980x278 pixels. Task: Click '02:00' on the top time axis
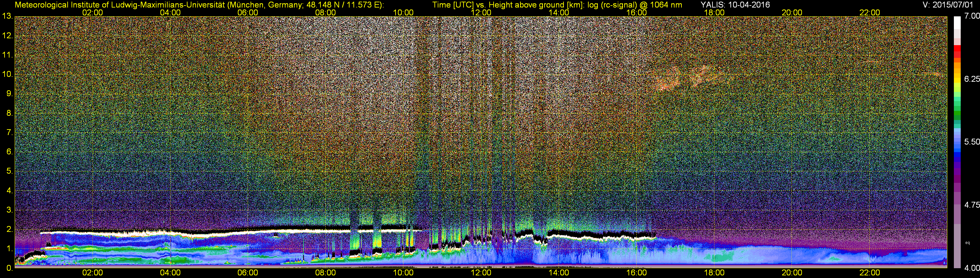click(x=92, y=12)
